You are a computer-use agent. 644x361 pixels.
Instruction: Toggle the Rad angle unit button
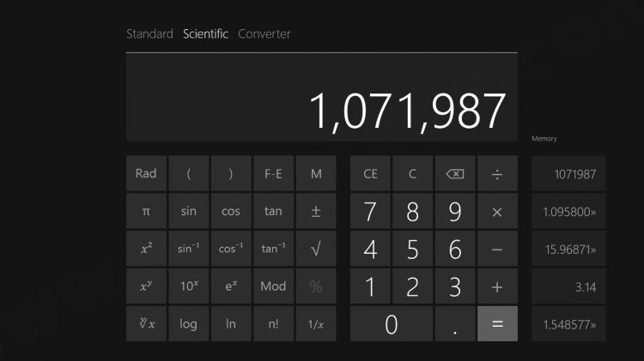pos(146,173)
